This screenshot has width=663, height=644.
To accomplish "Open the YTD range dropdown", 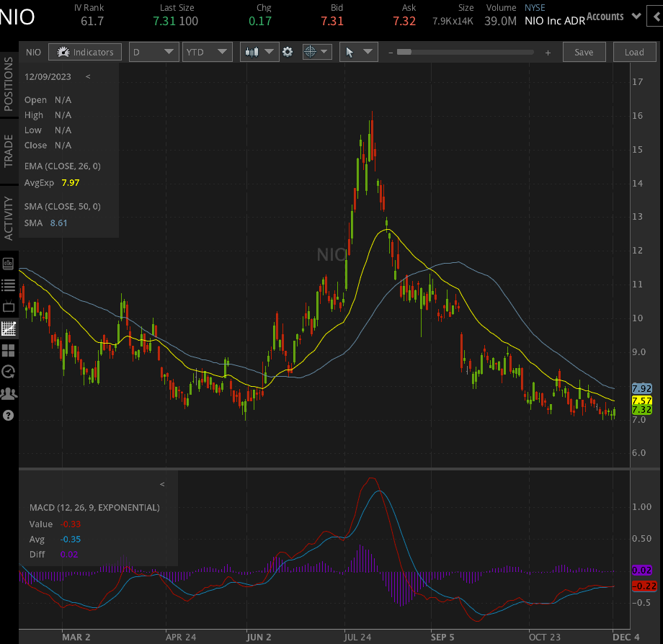I will 208,52.
